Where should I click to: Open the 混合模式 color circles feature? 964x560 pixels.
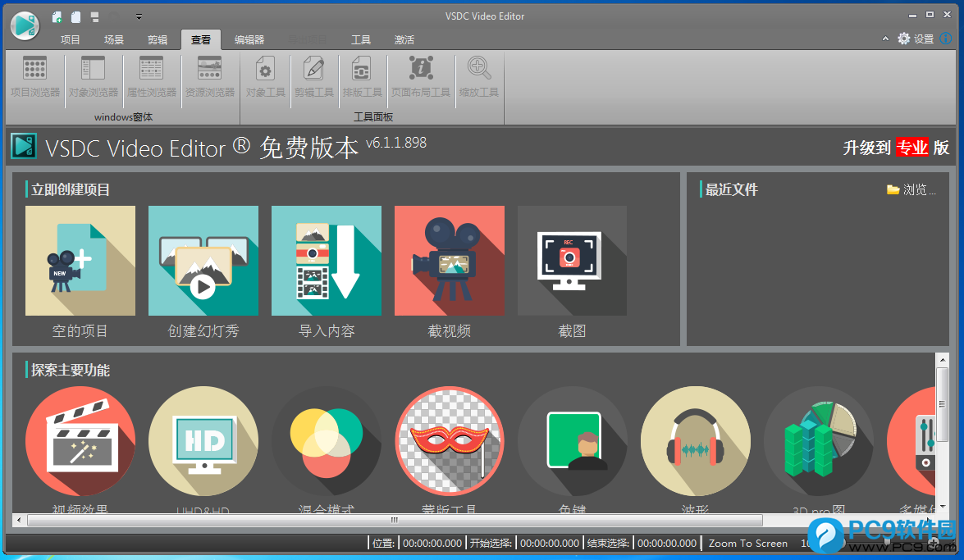click(326, 441)
